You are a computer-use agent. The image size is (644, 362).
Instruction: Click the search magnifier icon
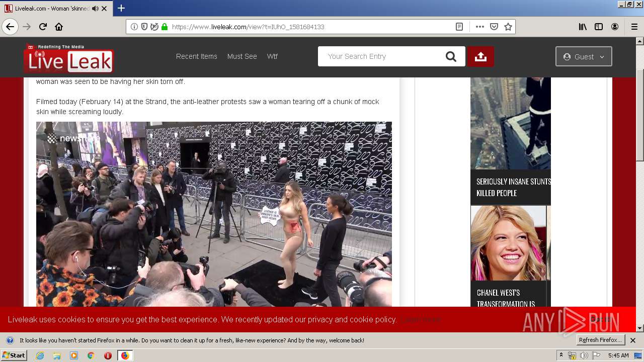pyautogui.click(x=451, y=56)
